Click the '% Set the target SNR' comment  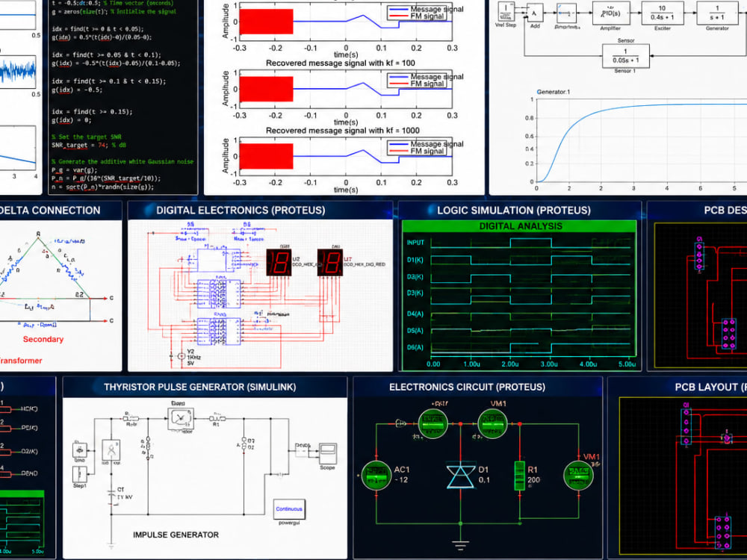(87, 137)
